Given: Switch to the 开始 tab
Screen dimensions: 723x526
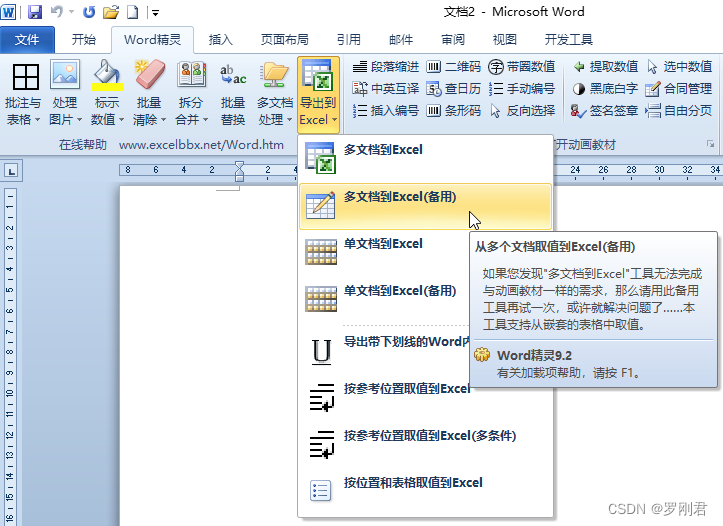Looking at the screenshot, I should [x=84, y=40].
